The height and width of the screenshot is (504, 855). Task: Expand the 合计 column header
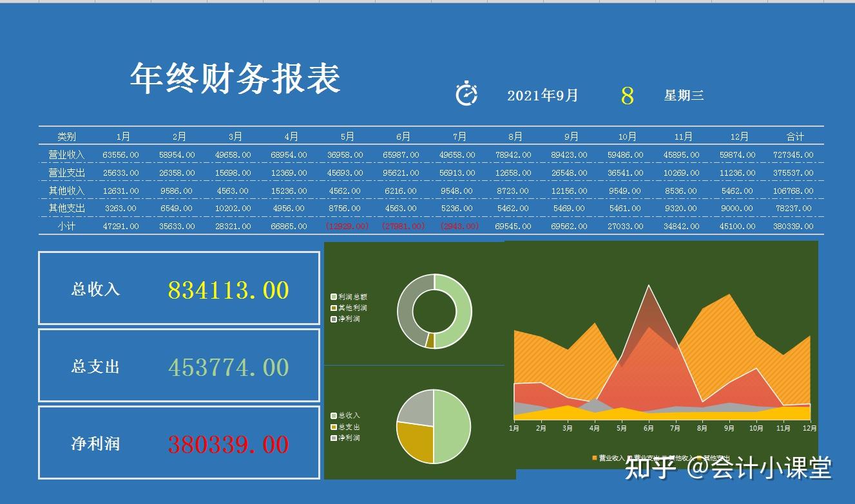(794, 136)
